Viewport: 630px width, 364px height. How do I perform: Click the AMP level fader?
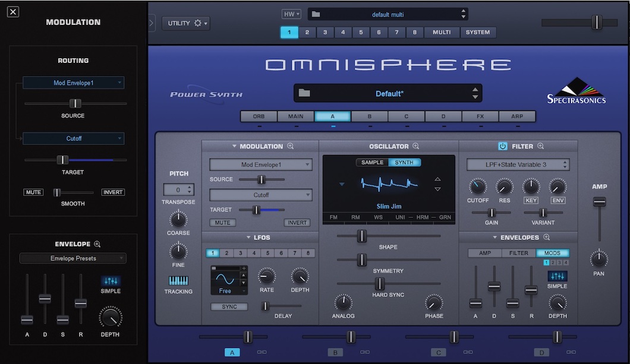(x=599, y=202)
